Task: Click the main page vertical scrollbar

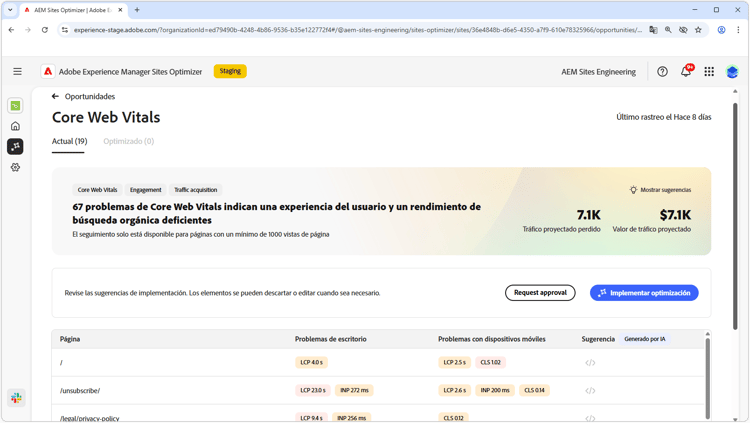Action: coord(735,215)
